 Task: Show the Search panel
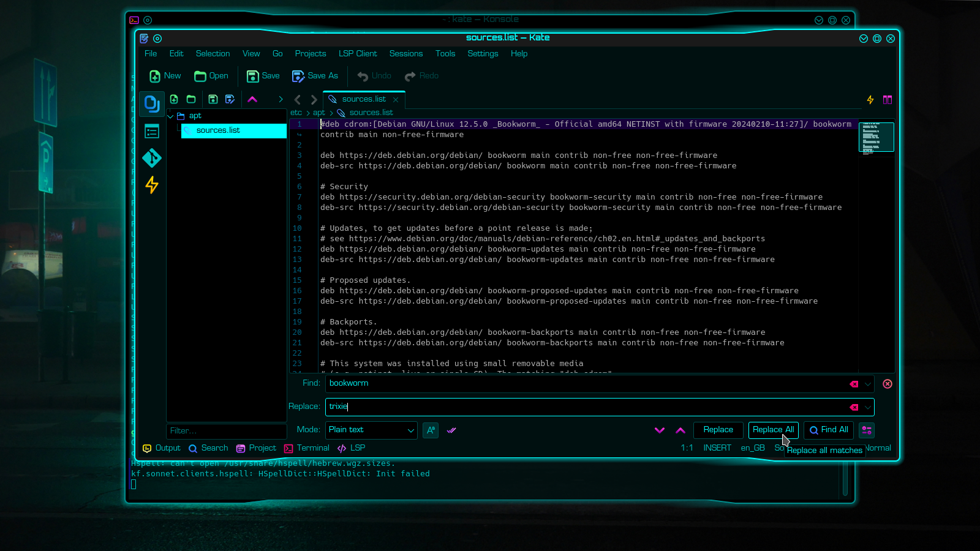(208, 448)
